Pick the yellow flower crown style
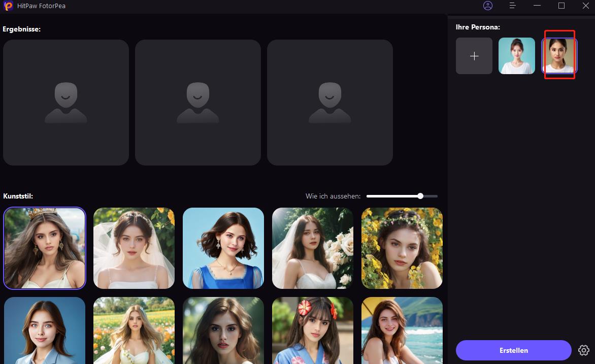Viewport: 595px width, 364px height. tap(402, 248)
